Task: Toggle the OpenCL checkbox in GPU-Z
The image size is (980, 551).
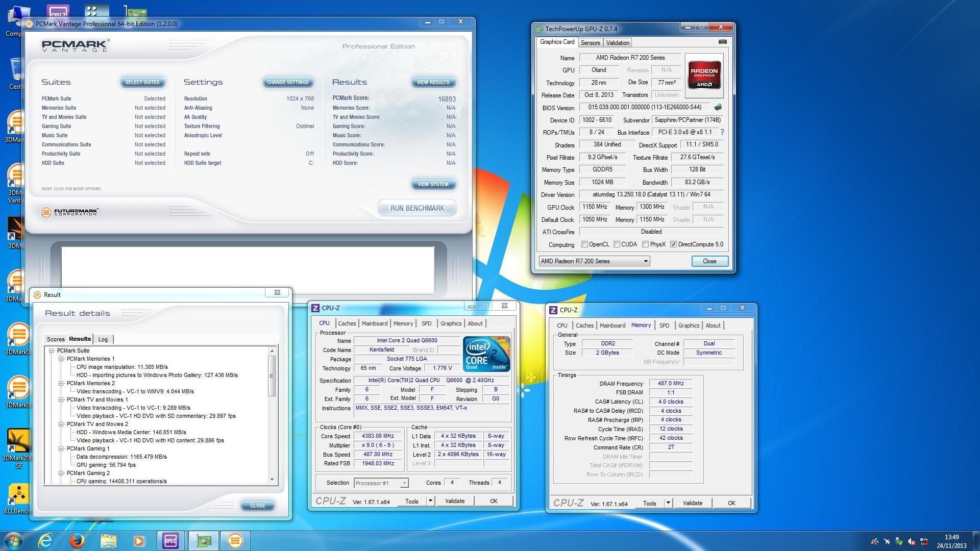Action: coord(584,244)
